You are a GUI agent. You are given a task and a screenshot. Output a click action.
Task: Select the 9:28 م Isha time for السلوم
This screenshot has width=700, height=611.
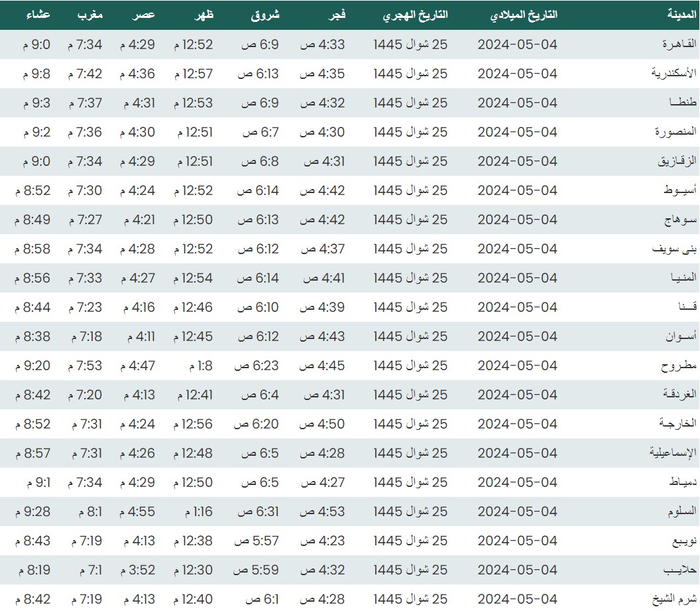pos(32,511)
